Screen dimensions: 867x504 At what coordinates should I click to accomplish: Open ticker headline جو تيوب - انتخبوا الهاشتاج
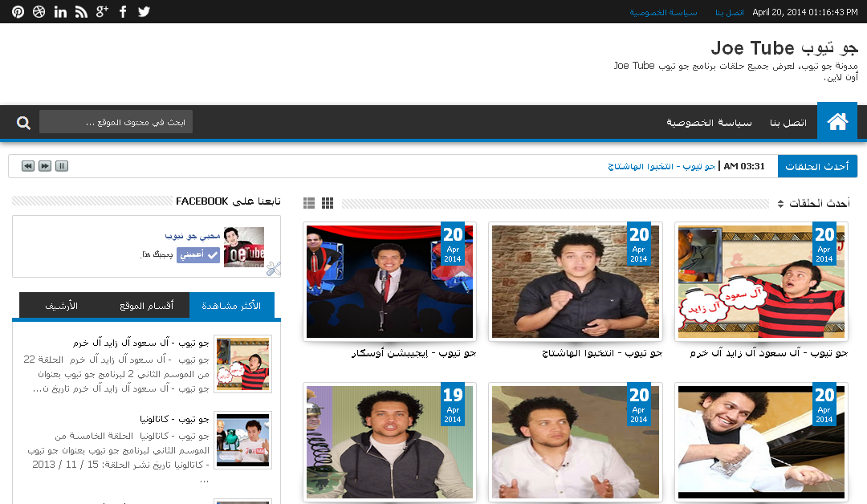(661, 166)
